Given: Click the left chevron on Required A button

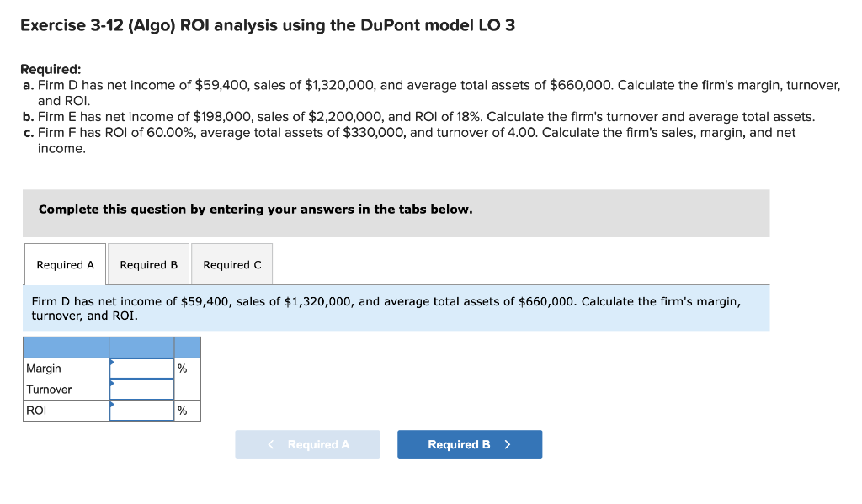Looking at the screenshot, I should (x=270, y=443).
